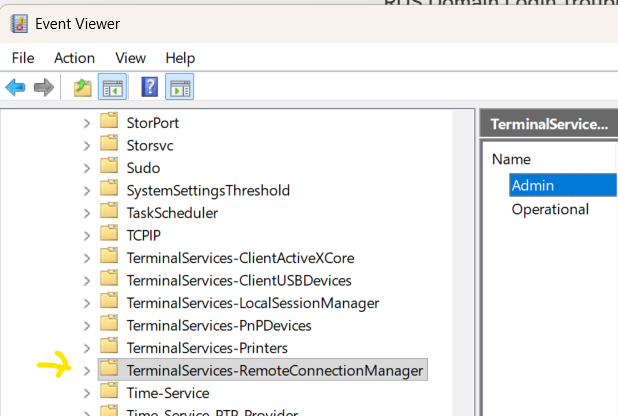Go back using the blue back arrow

(15, 87)
